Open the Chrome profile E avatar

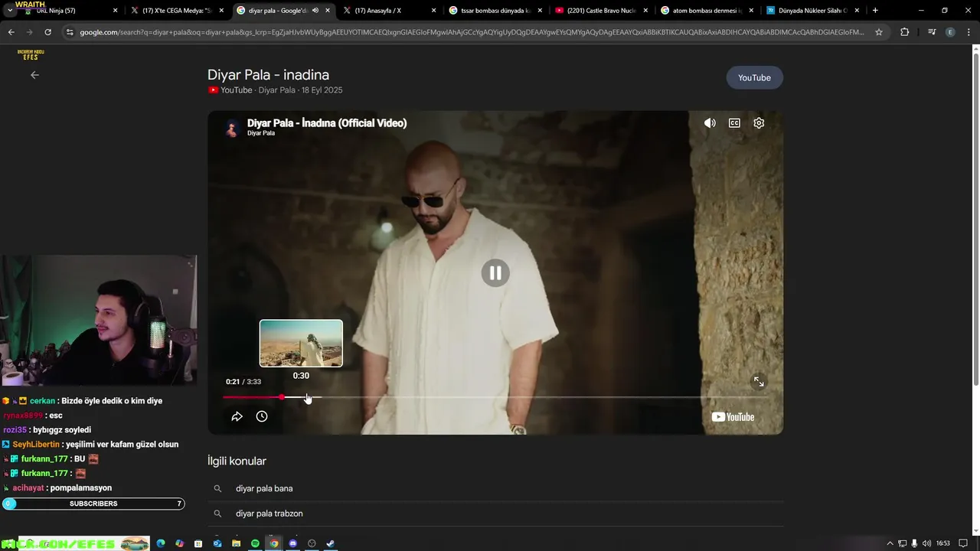(950, 32)
